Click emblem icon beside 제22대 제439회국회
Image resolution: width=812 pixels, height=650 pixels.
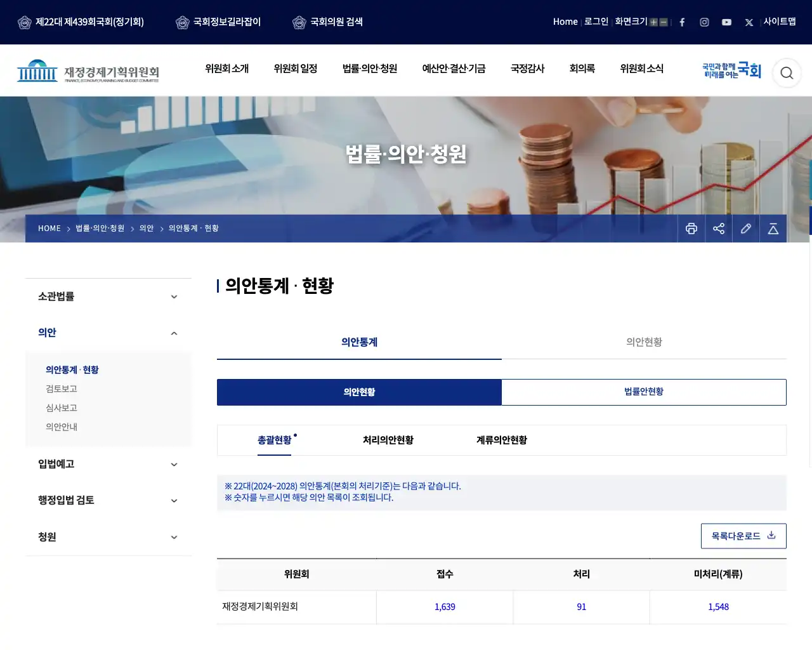pos(25,23)
